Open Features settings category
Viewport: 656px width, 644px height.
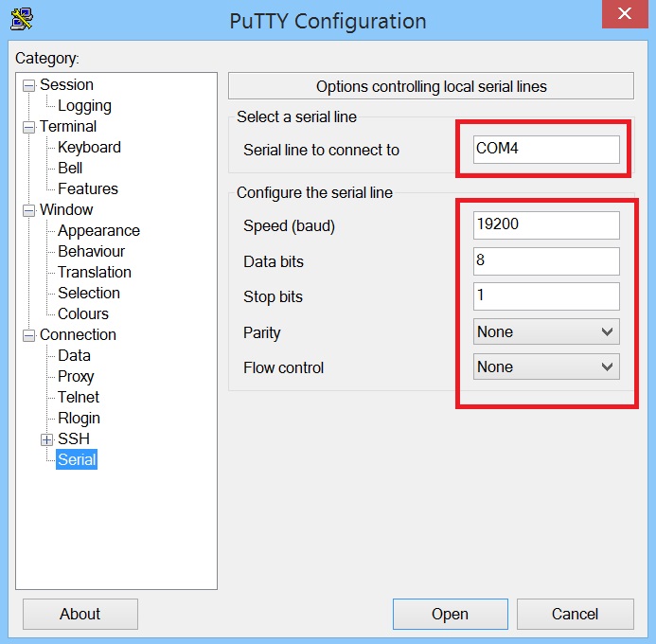click(x=88, y=189)
